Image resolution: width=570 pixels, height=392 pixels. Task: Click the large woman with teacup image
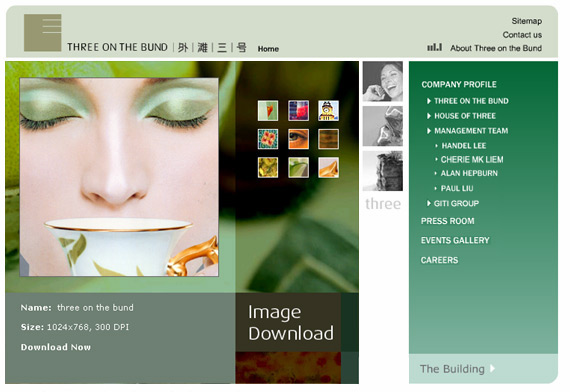(x=119, y=177)
